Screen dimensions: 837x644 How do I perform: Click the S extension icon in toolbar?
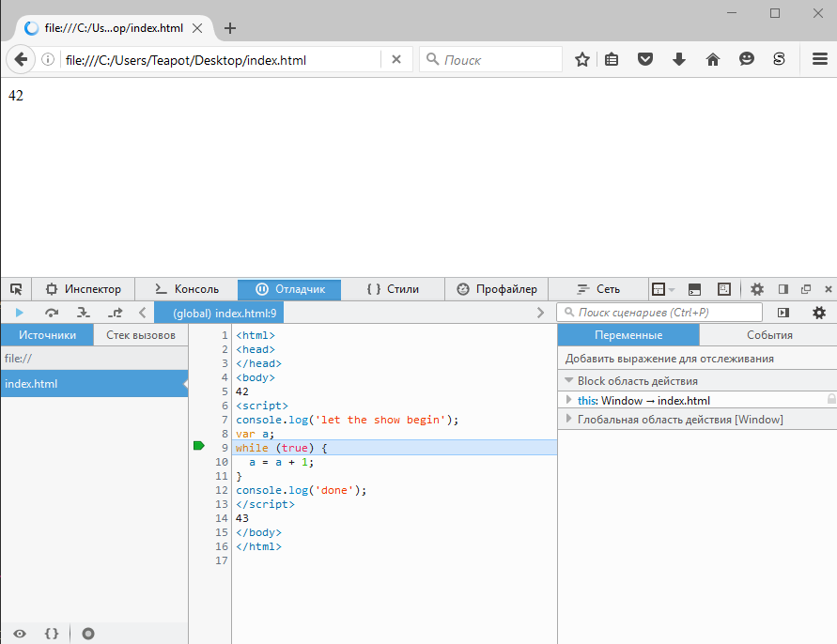click(x=779, y=59)
